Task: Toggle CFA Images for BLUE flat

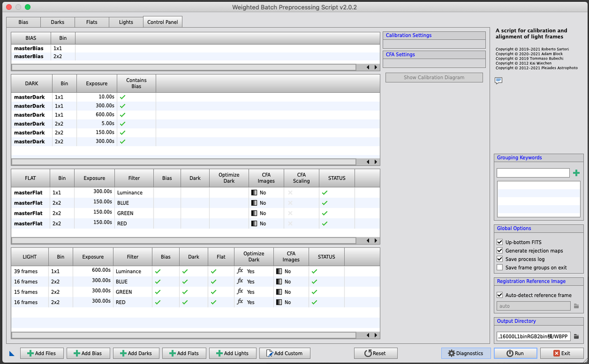Action: click(254, 203)
